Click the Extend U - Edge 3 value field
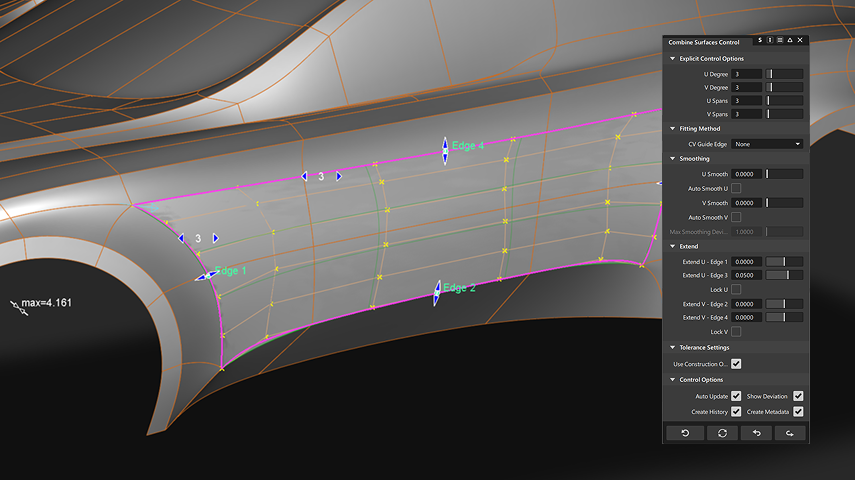 (746, 275)
